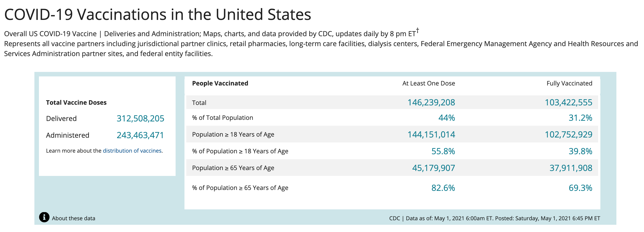This screenshot has height=232, width=644.
Task: Open the distribution of vaccines link
Action: tap(132, 151)
